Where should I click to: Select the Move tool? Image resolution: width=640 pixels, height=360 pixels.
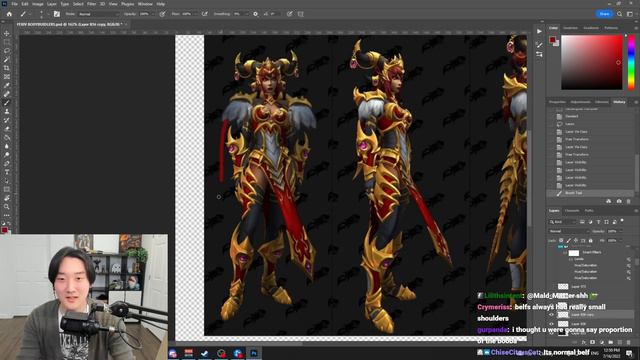click(x=7, y=33)
